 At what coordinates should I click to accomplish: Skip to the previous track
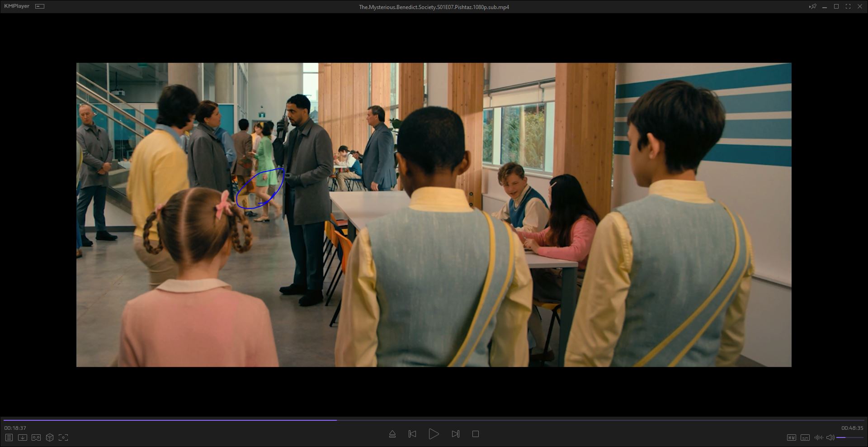tap(412, 434)
